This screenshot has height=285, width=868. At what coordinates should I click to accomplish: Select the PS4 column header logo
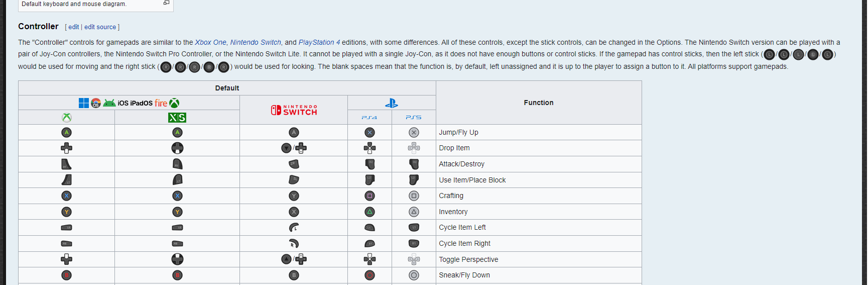coord(369,118)
